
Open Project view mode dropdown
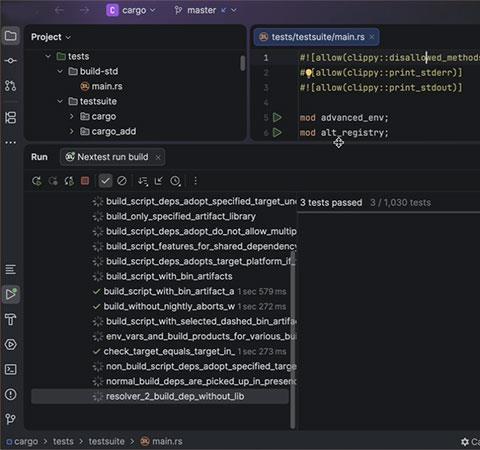[51, 37]
